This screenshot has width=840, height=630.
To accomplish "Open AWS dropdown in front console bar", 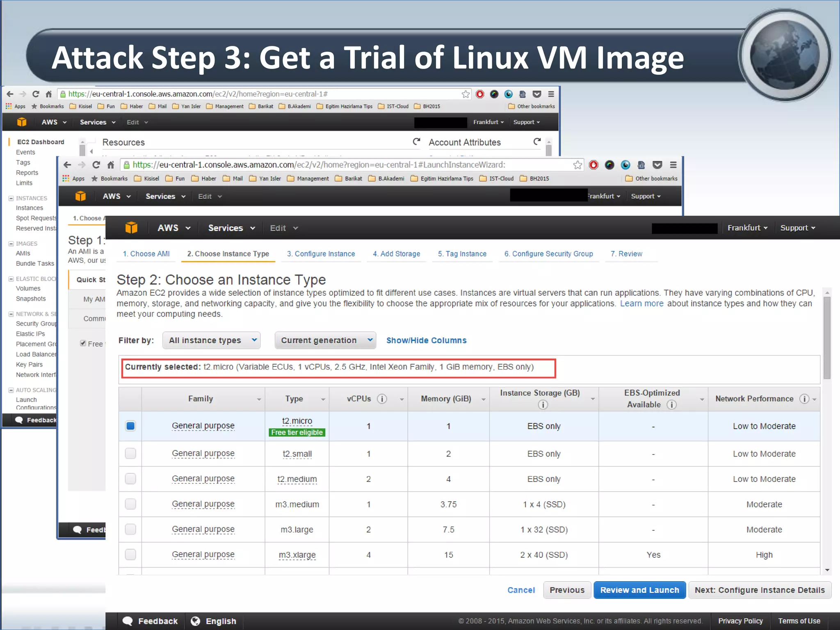I will click(174, 228).
